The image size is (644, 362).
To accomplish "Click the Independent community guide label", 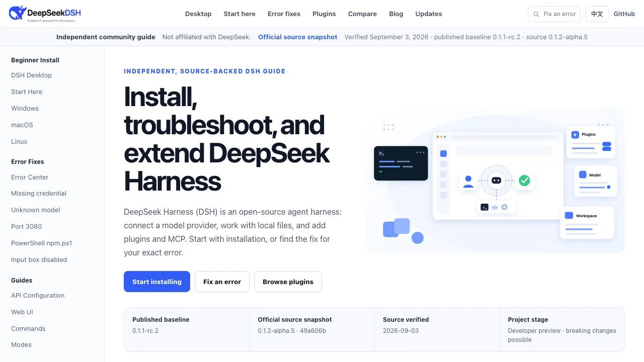I will click(x=106, y=37).
